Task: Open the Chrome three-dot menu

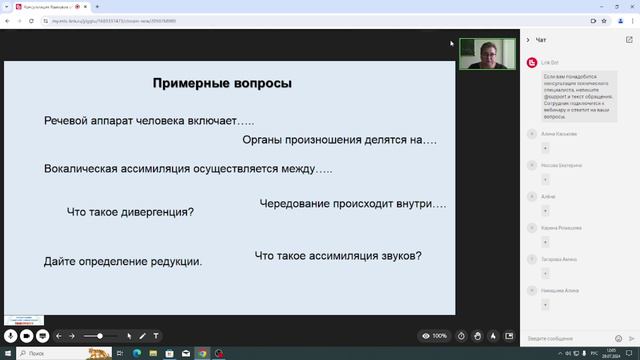Action: [633, 21]
